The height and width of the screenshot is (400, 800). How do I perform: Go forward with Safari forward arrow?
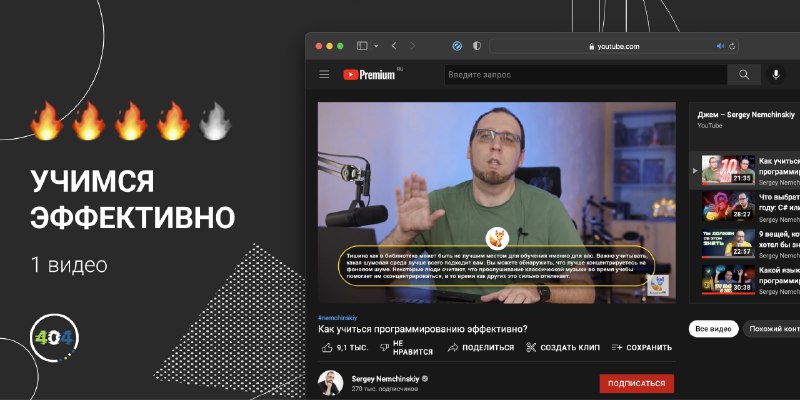click(x=413, y=46)
